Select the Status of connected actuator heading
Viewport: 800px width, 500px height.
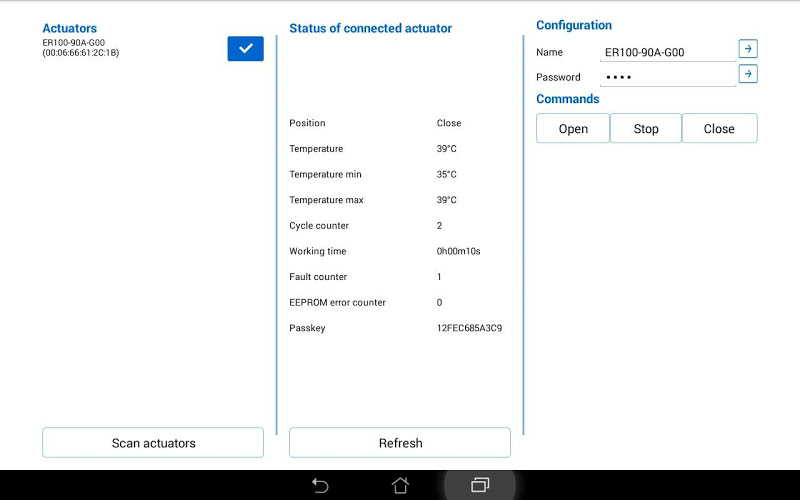[370, 28]
